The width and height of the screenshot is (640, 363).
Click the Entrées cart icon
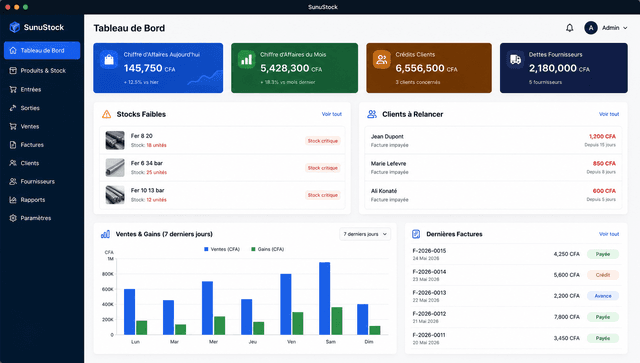(x=13, y=89)
